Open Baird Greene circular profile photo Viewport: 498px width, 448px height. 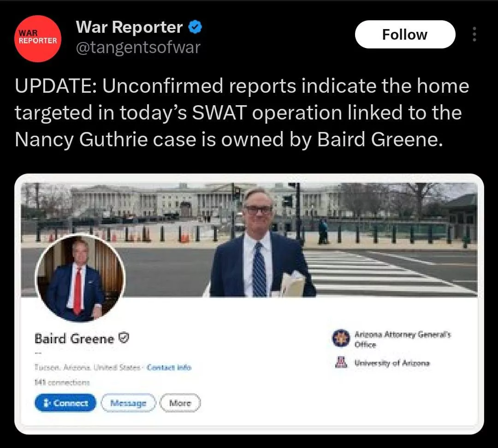[x=80, y=278]
